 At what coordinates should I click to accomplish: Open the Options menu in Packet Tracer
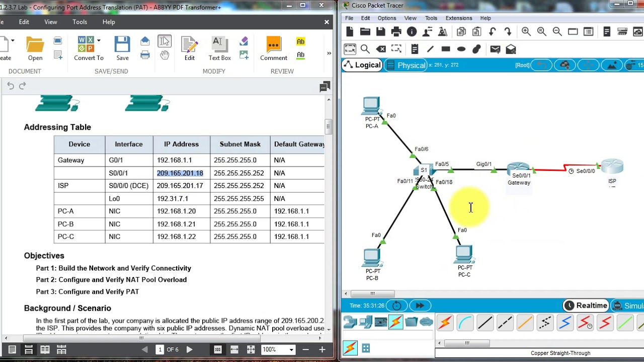click(387, 18)
